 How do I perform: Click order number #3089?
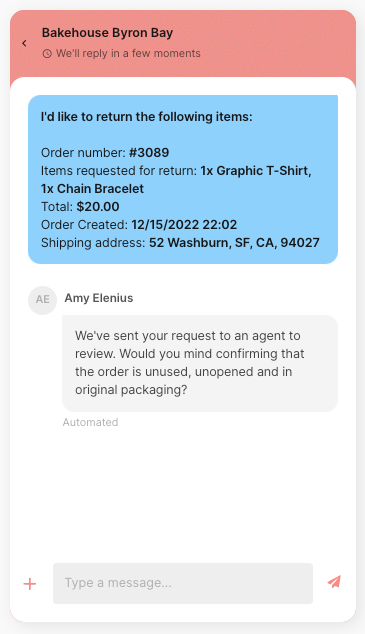(x=149, y=152)
